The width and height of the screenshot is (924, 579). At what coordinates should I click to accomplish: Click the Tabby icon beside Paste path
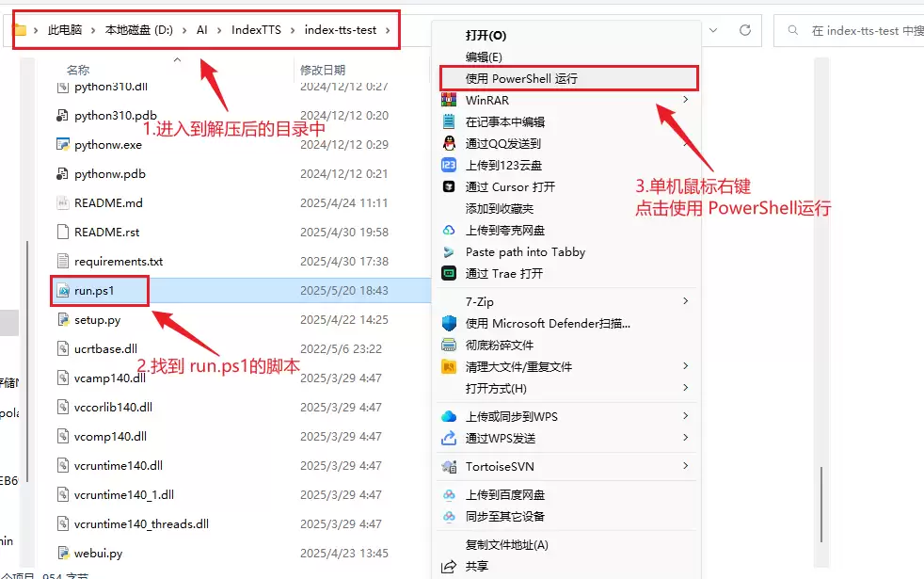(x=449, y=252)
